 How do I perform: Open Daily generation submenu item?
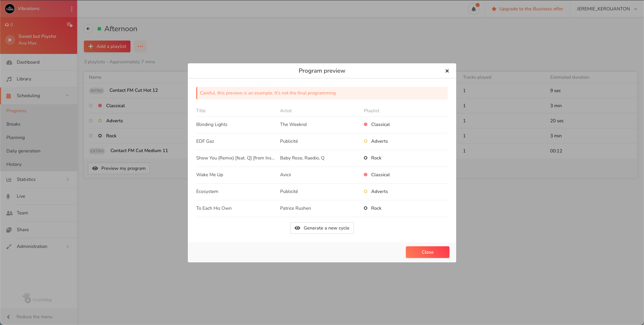click(x=23, y=151)
